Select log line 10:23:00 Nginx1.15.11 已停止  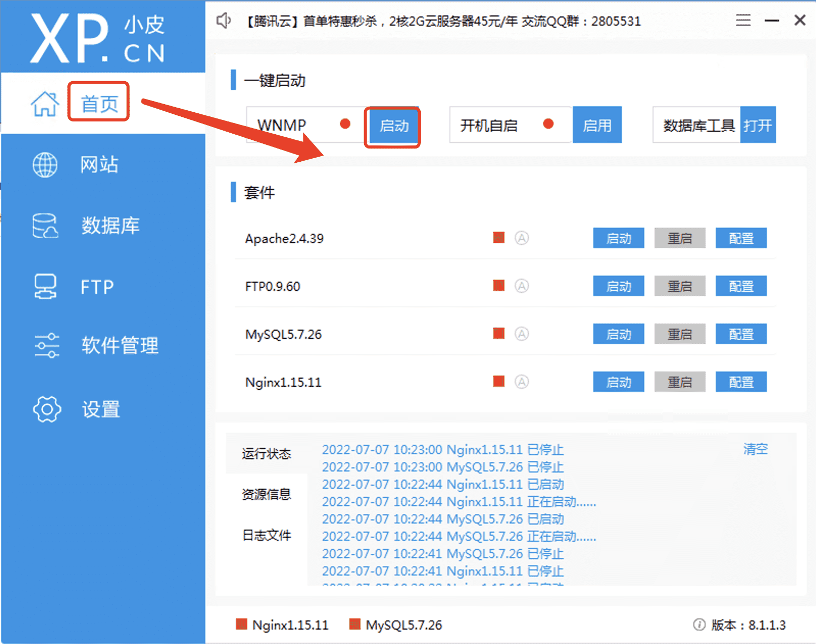pos(443,450)
